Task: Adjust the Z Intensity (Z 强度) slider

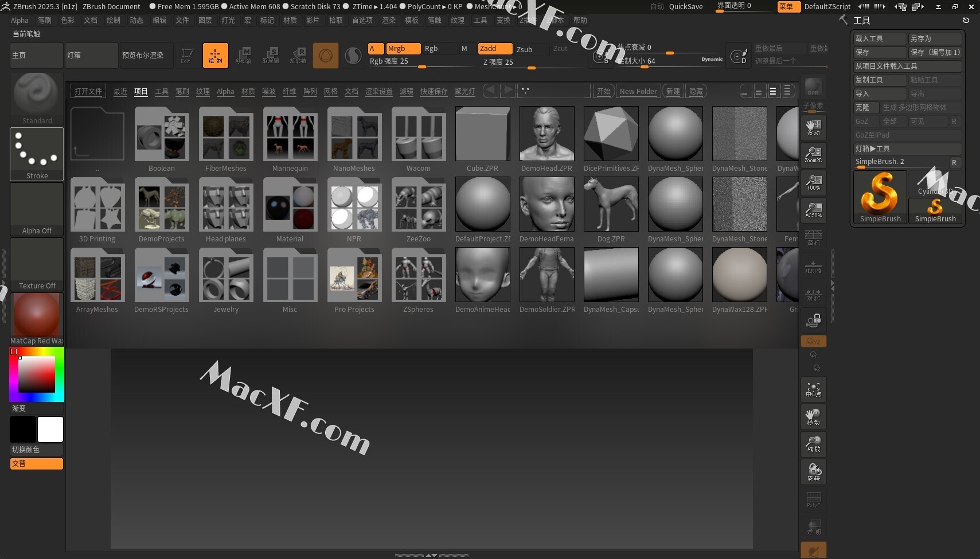Action: click(x=531, y=62)
